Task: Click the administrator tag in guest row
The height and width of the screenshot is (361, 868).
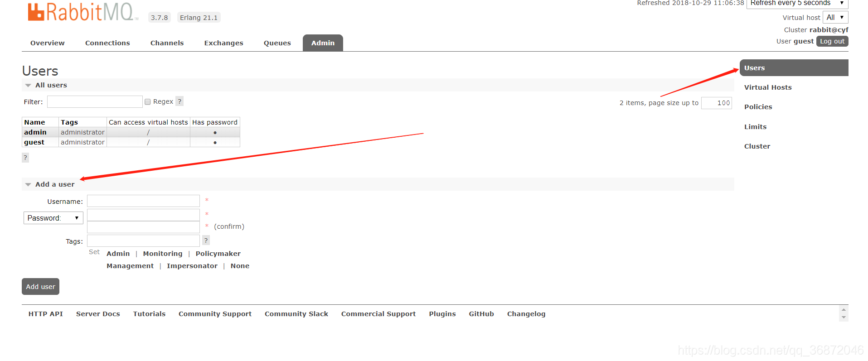Action: pyautogui.click(x=82, y=142)
